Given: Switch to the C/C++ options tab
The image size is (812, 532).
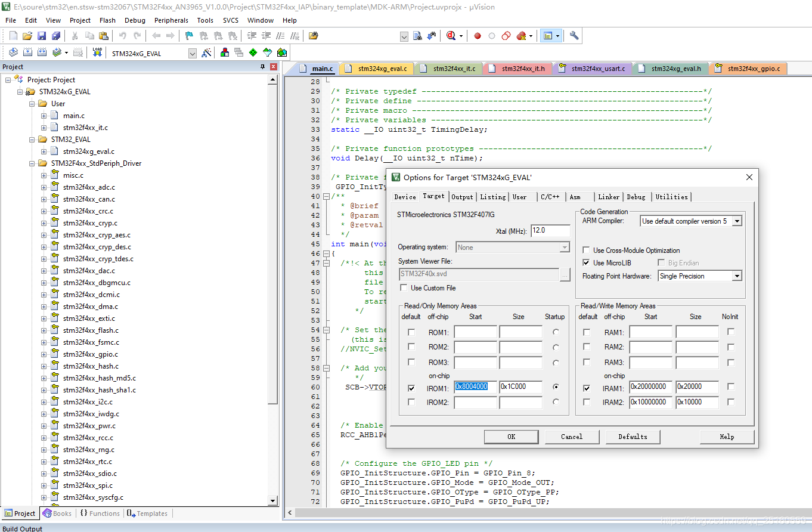Looking at the screenshot, I should (x=550, y=197).
